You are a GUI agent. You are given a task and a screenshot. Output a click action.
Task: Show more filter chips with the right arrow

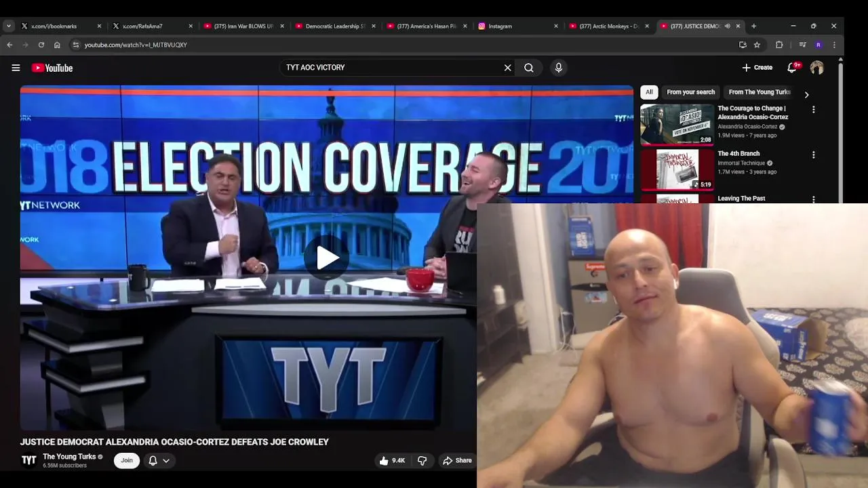[x=806, y=94]
